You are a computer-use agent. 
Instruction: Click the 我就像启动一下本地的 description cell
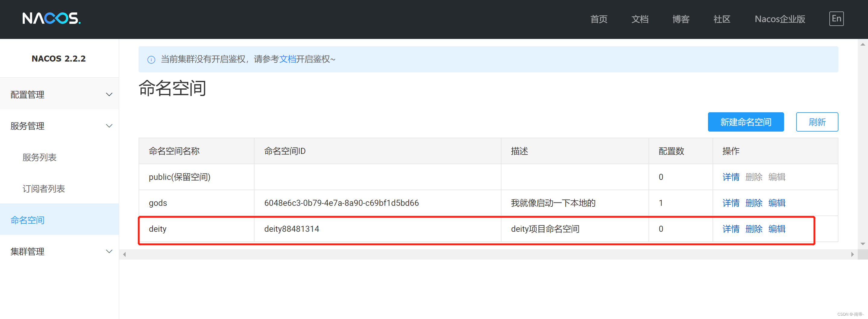tap(575, 203)
